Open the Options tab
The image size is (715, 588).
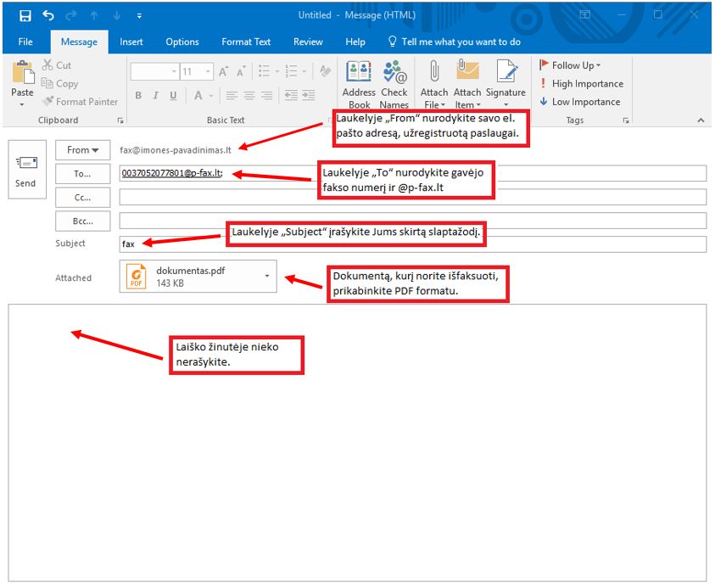click(x=182, y=42)
